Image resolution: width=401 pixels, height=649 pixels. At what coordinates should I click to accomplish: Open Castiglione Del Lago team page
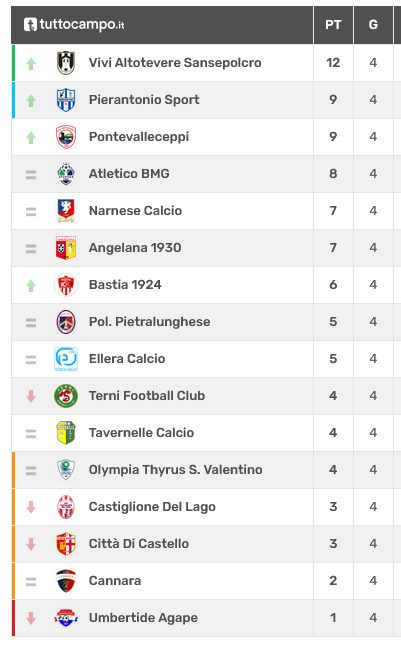click(152, 507)
